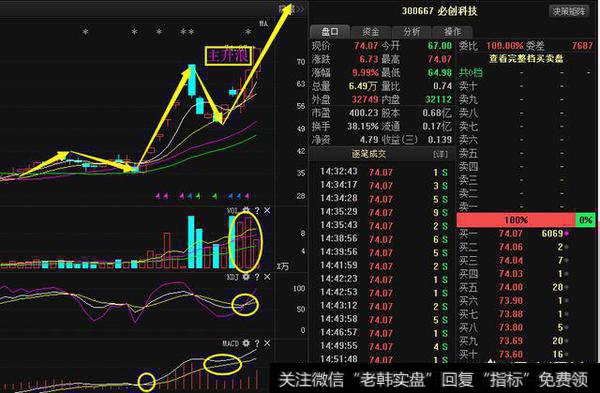Viewport: 600px width, 393px height.
Task: Click the 最低 value 64.98
Action: 440,73
